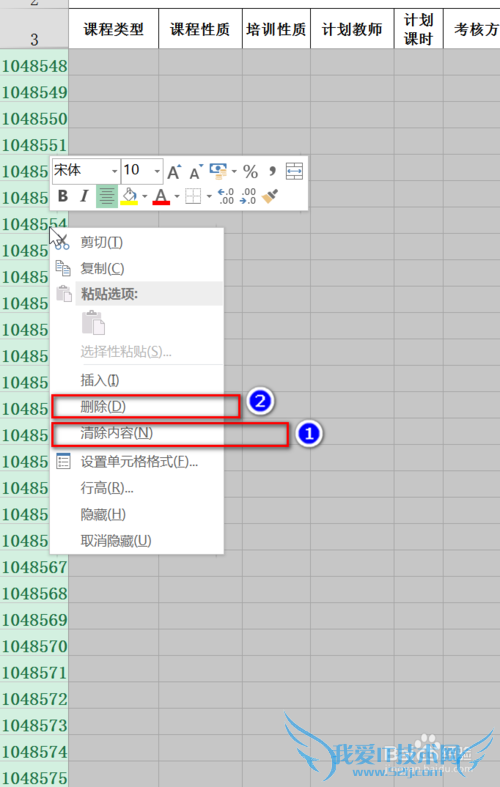The height and width of the screenshot is (787, 500).
Task: Choose 插入(I) from context menu
Action: (137, 380)
